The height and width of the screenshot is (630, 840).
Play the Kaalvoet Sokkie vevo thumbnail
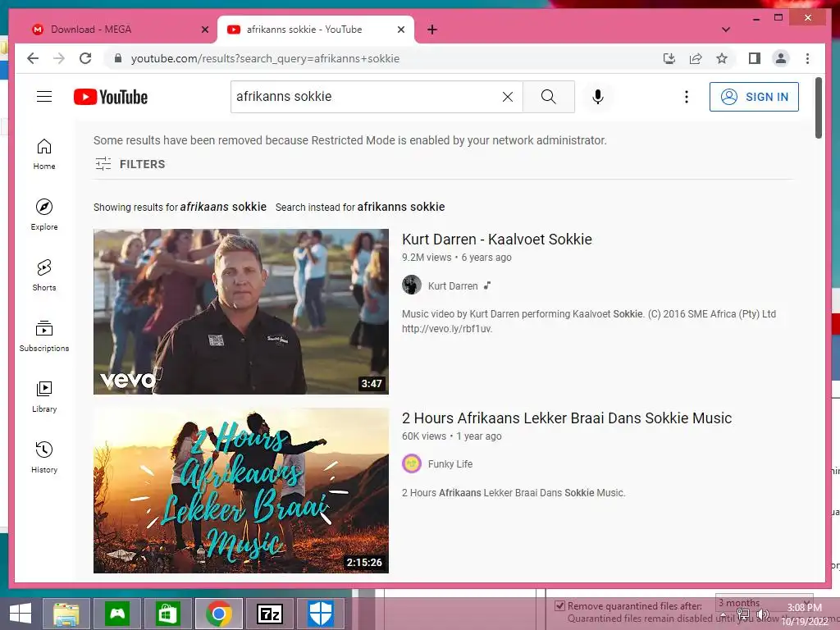(x=241, y=312)
